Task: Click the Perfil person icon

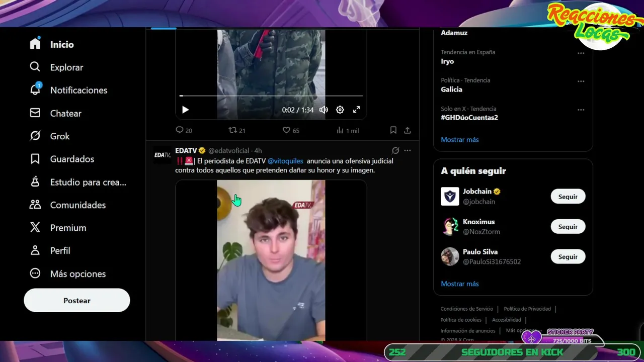Action: tap(35, 250)
